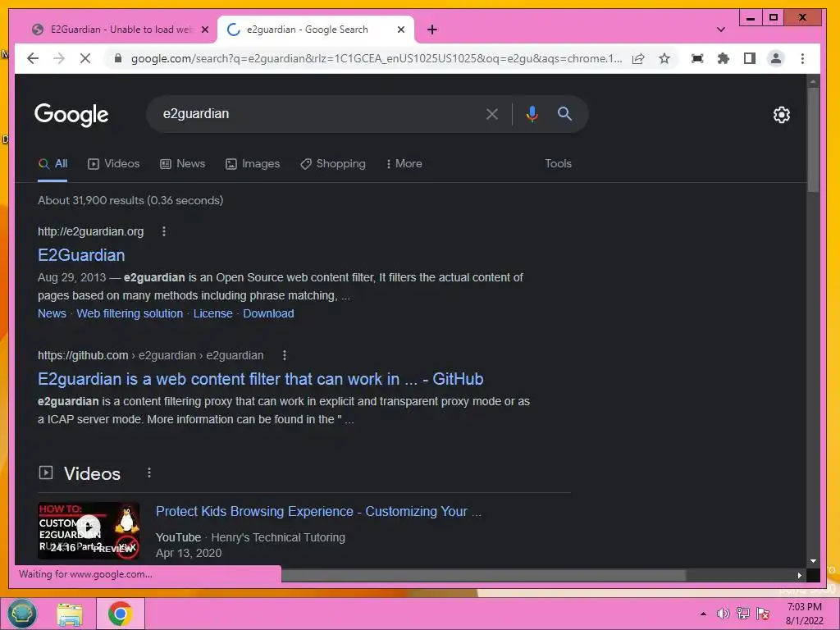Screen dimensions: 840x630
Task: Click About 31,900 results text
Action: (x=130, y=200)
